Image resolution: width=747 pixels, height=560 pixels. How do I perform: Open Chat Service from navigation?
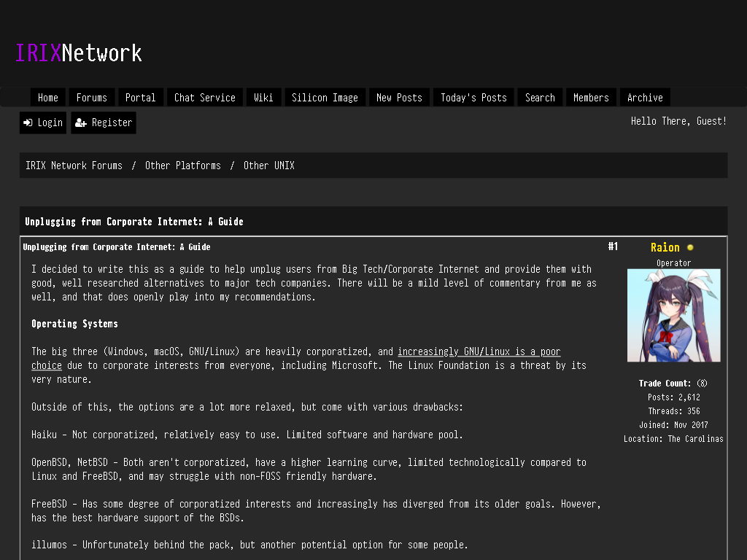click(205, 98)
